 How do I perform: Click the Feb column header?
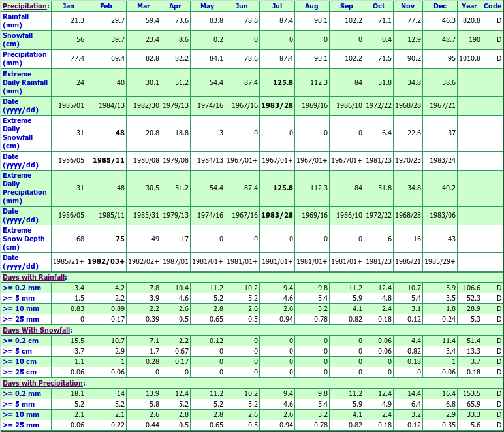tap(106, 6)
